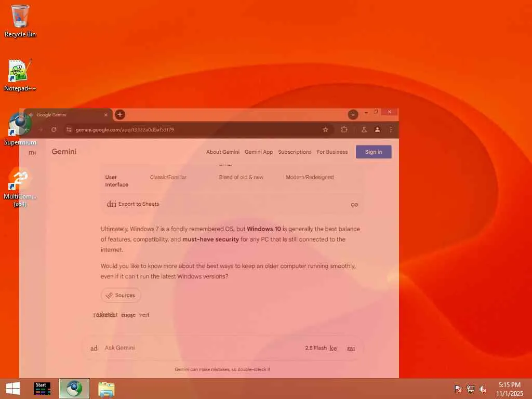532x399 pixels.
Task: Select the Supermium desktop shortcut
Action: (20, 129)
